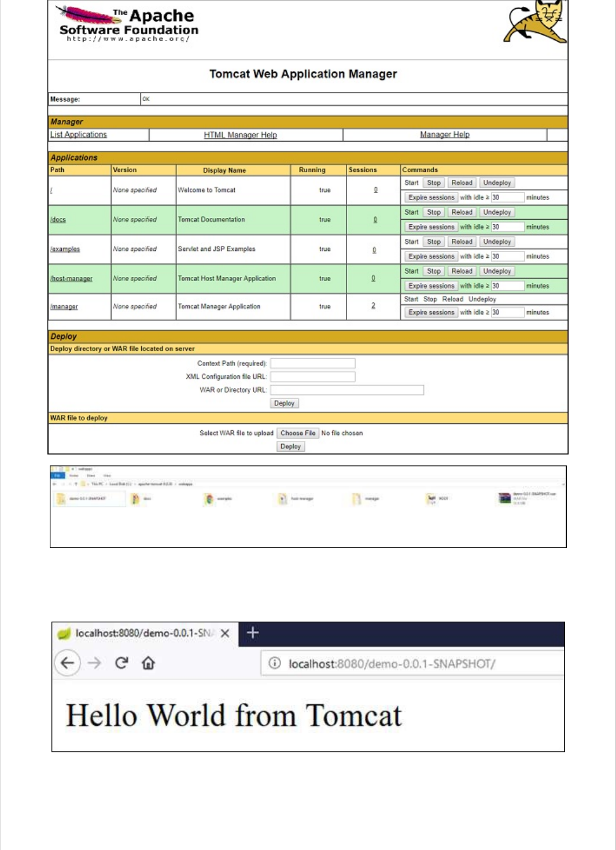Click Deploy below Choose File
616x850 pixels.
coord(290,446)
